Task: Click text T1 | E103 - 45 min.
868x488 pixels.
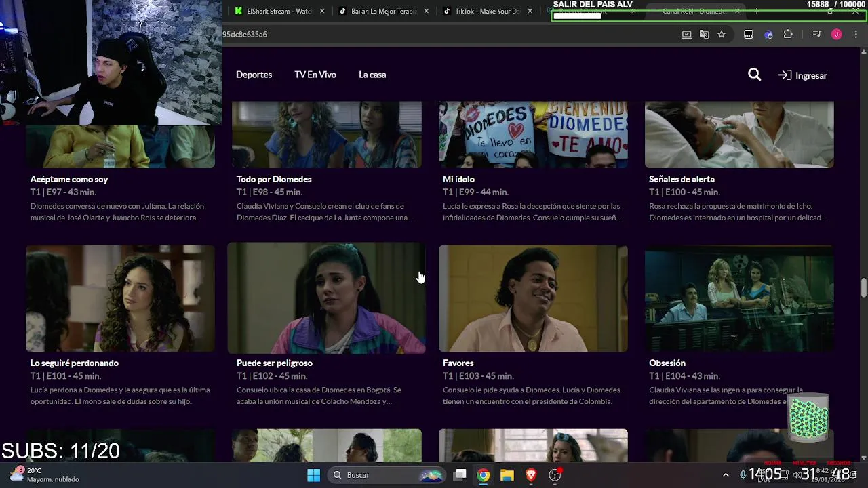Action: tap(478, 375)
